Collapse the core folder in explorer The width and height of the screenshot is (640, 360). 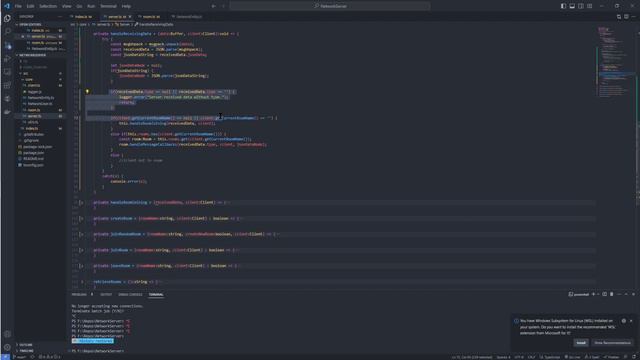(x=40, y=80)
